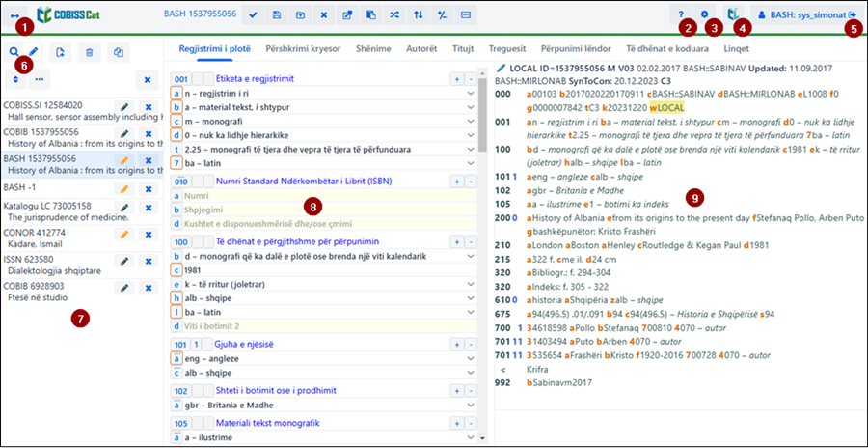Click pencil icon on ISSN 623580 row
This screenshot has height=448, width=868.
[124, 261]
